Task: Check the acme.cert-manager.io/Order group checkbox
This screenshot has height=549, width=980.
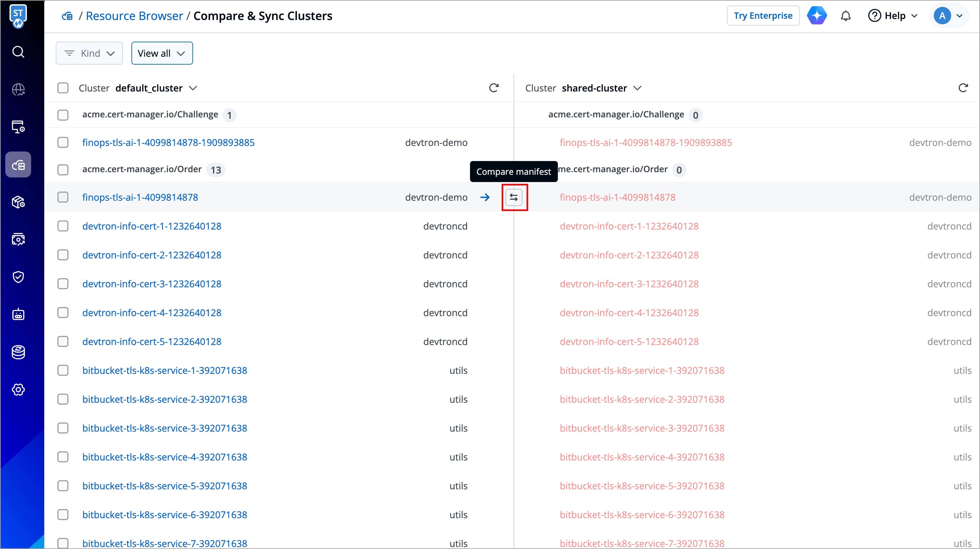Action: tap(63, 170)
